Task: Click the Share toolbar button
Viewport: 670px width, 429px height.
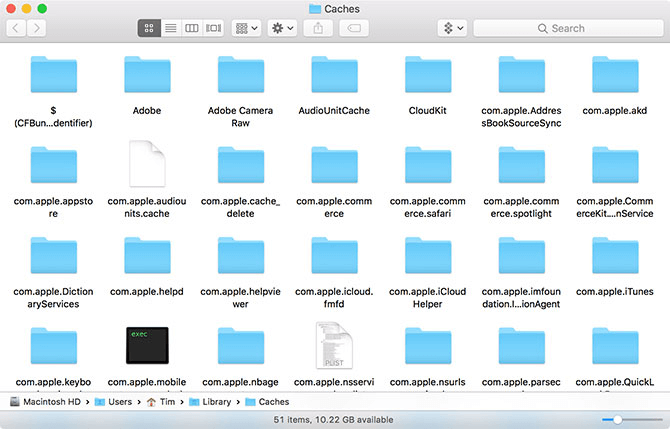Action: 318,28
